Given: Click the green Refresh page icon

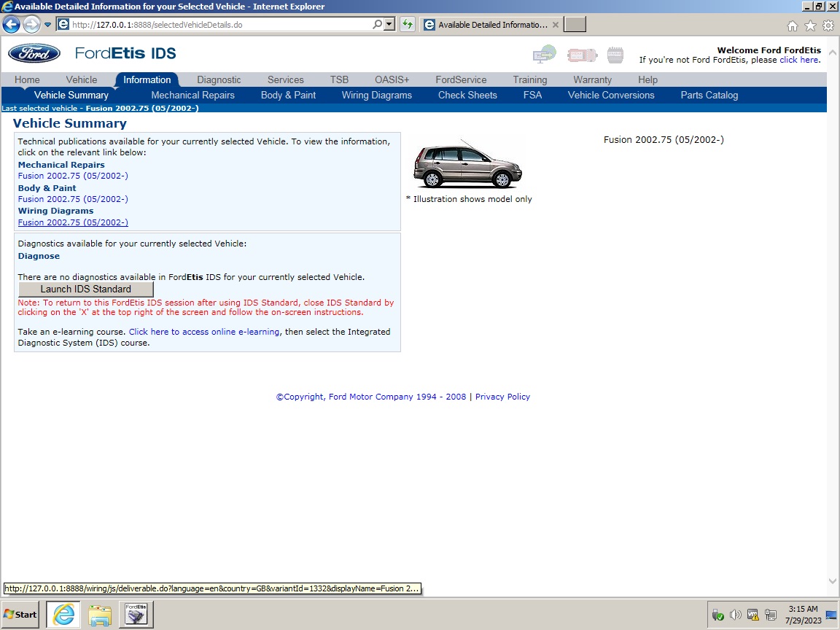Looking at the screenshot, I should (x=408, y=24).
